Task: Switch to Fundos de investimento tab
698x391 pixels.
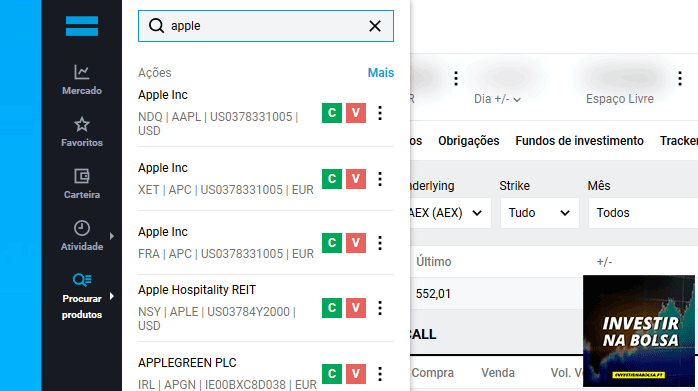Action: point(580,141)
